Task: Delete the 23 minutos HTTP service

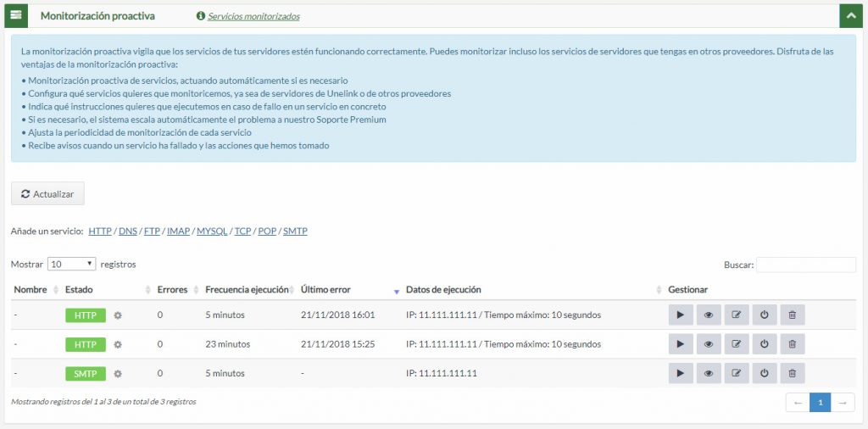Action: pos(793,343)
